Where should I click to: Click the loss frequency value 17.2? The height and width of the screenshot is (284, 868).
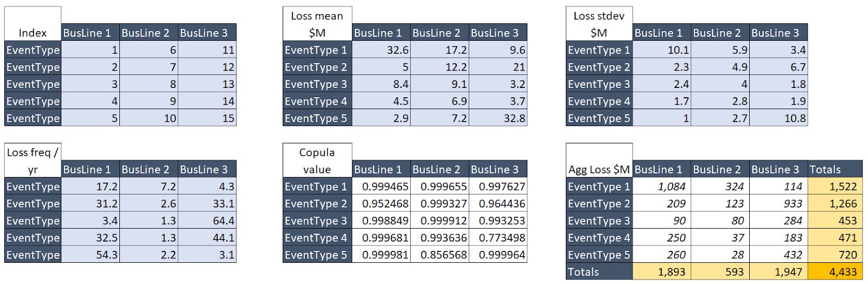coord(91,186)
